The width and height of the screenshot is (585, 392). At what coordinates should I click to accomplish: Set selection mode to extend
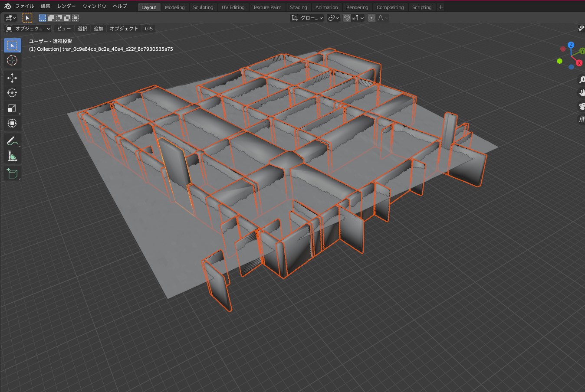click(51, 18)
